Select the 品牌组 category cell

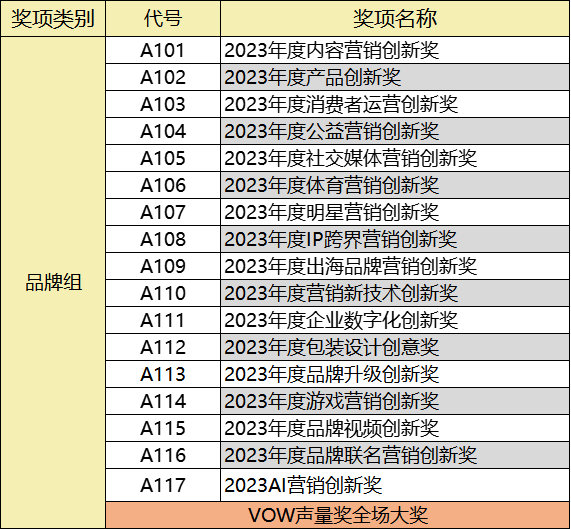click(53, 282)
